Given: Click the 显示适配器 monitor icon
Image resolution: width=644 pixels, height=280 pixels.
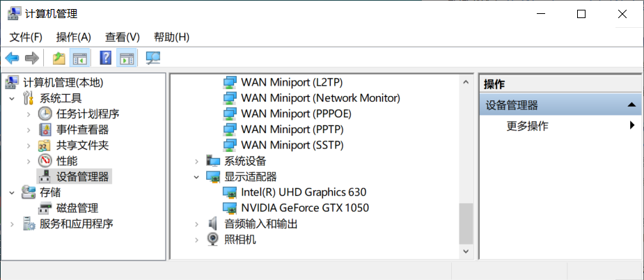Looking at the screenshot, I should [x=213, y=177].
